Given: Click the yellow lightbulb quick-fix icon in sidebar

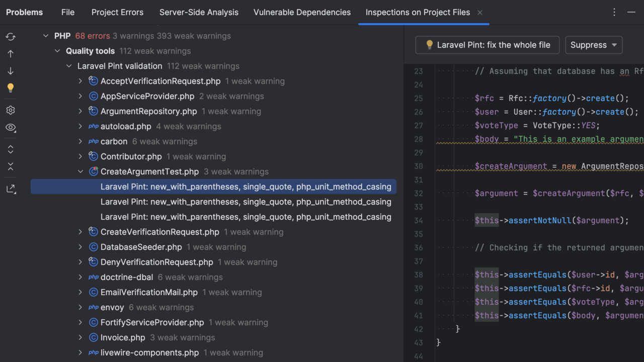Looking at the screenshot, I should 11,88.
